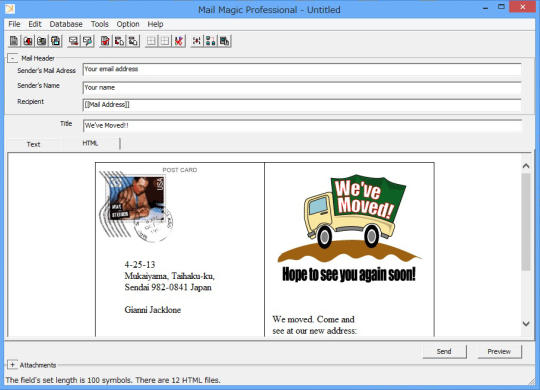Click the stacked colored documents toolbar icon

coord(56,41)
